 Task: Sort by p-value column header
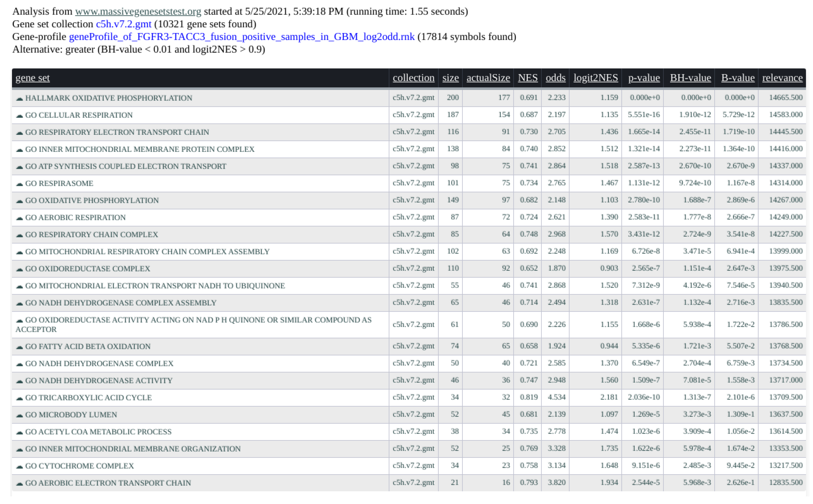(644, 78)
